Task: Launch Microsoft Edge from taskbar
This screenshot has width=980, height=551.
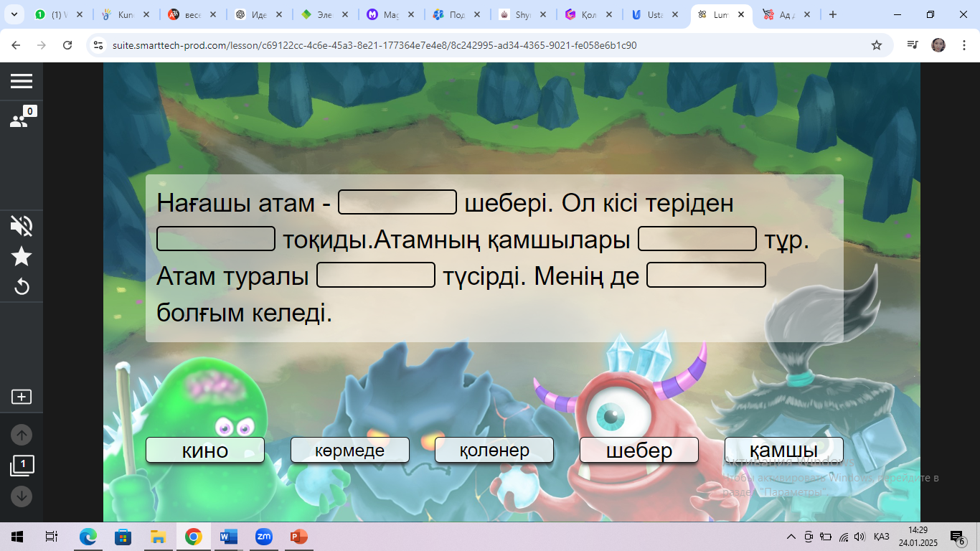Action: (x=88, y=537)
